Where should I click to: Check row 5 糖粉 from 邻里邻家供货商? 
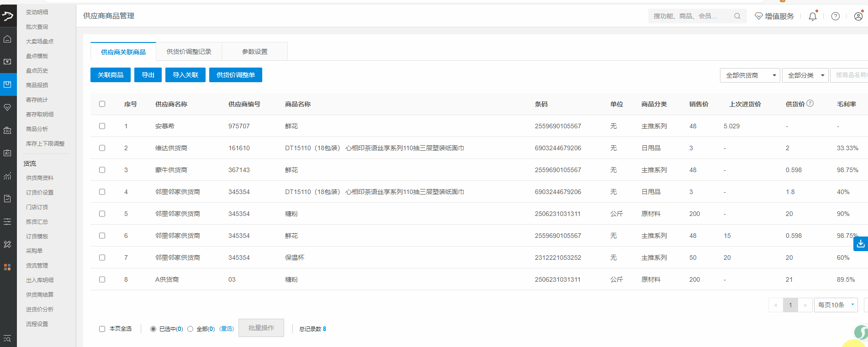click(102, 213)
